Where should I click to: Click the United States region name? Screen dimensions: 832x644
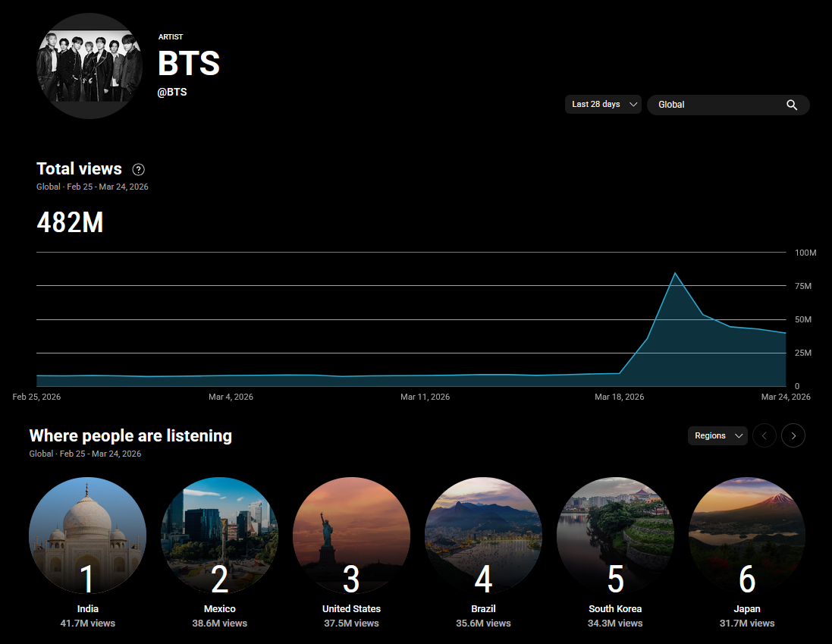coord(351,609)
